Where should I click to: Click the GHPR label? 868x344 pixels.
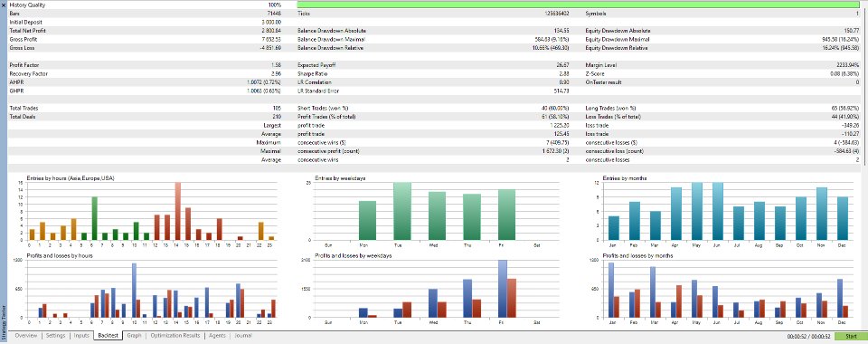(x=16, y=91)
